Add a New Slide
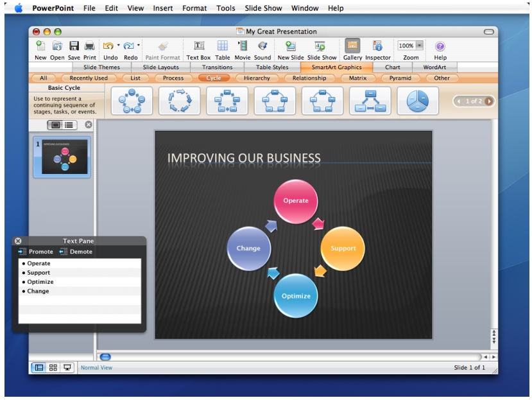 click(x=291, y=46)
